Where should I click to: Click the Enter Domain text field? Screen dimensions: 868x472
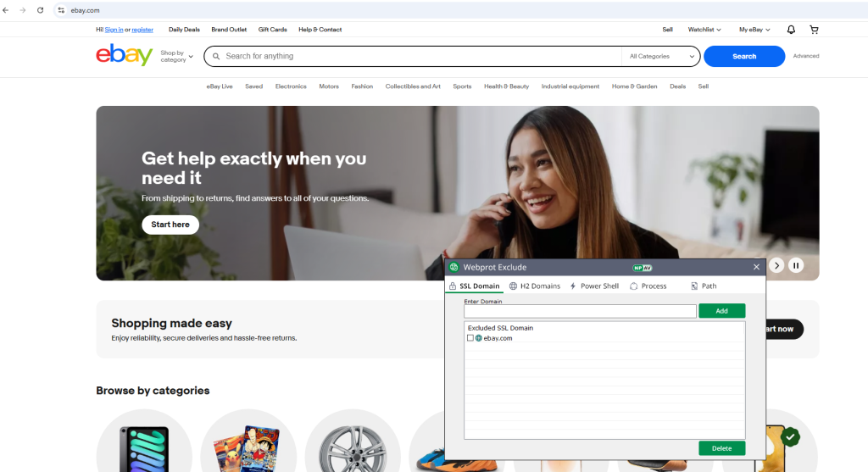click(579, 312)
